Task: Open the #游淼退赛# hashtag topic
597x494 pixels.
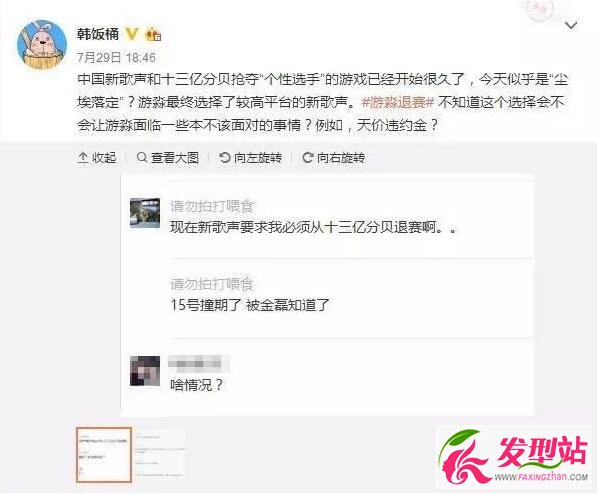Action: click(x=398, y=102)
